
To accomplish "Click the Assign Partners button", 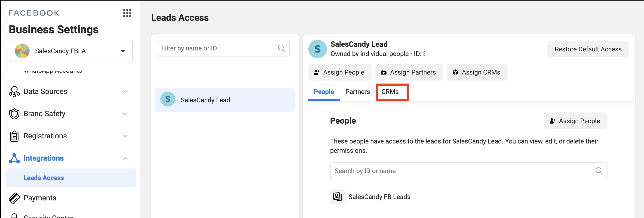I will point(409,72).
